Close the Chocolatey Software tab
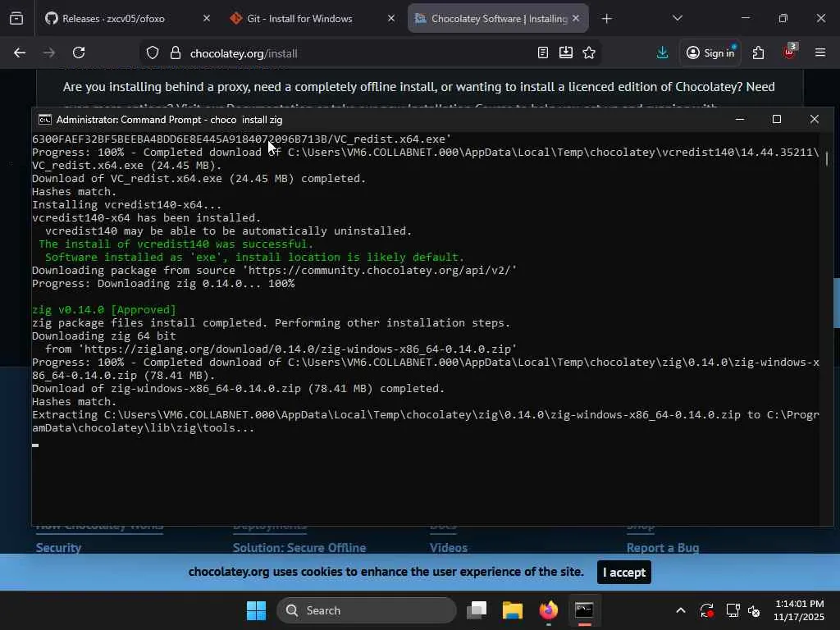The width and height of the screenshot is (840, 630). click(x=576, y=19)
